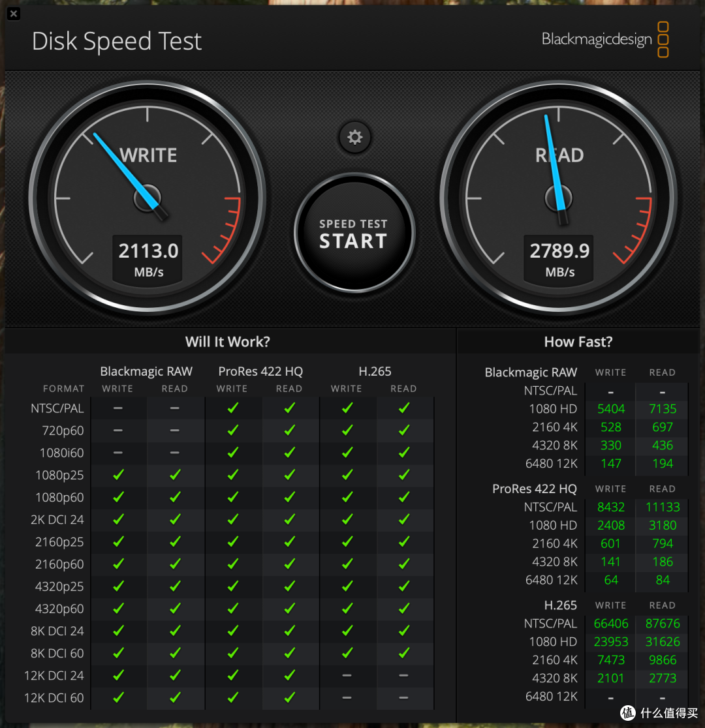Click the read speed value 2789.9
The width and height of the screenshot is (705, 728).
click(559, 251)
